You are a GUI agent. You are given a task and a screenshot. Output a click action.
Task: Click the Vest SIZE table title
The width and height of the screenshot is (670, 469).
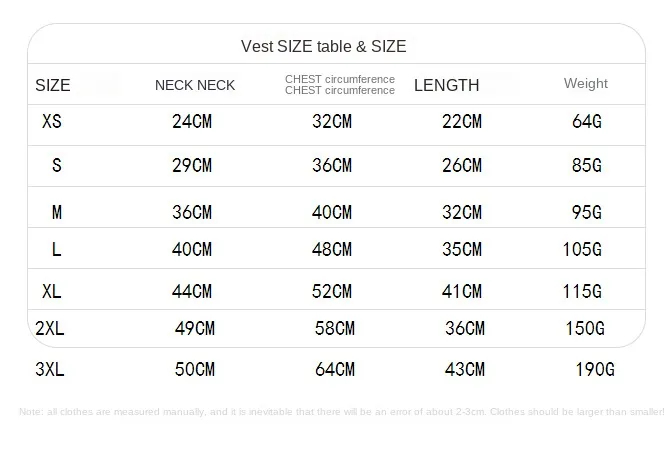(323, 46)
